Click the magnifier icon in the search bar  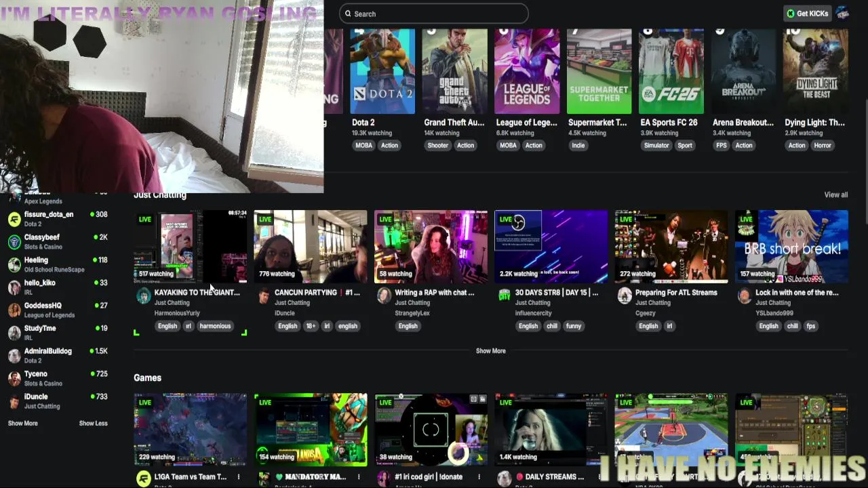click(x=348, y=14)
